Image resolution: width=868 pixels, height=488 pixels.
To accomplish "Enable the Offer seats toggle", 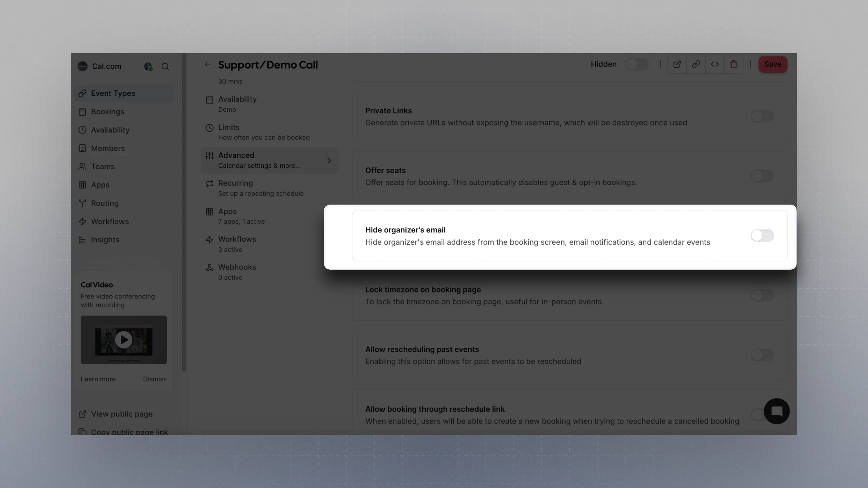I will pos(762,176).
